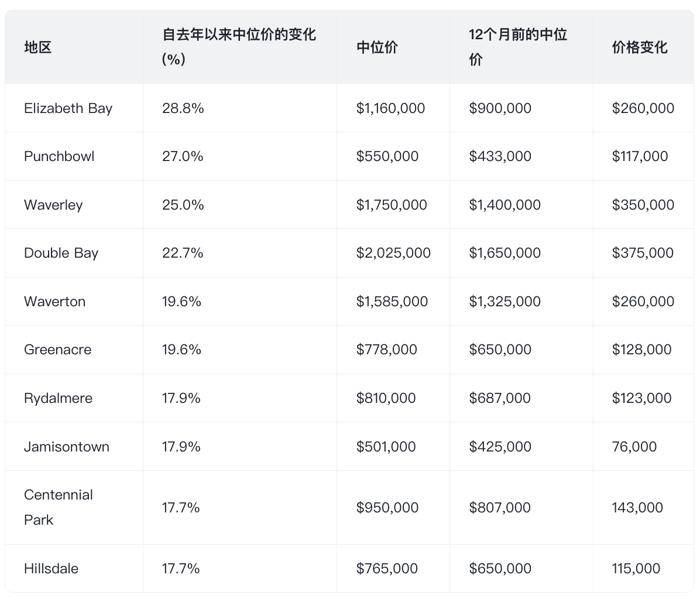700x602 pixels.
Task: Click the 28.8% change value
Action: click(183, 108)
